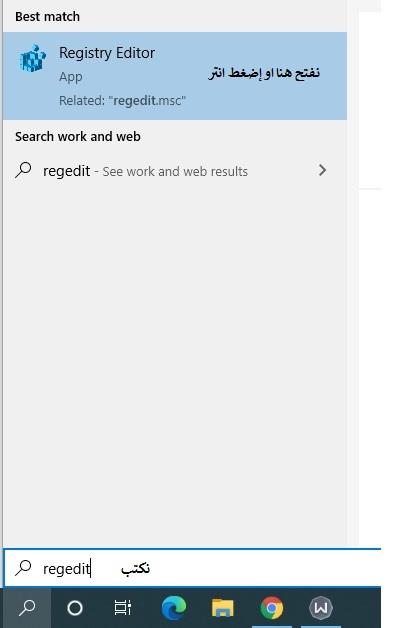Click the 'App' label under Registry Editor

[70, 77]
